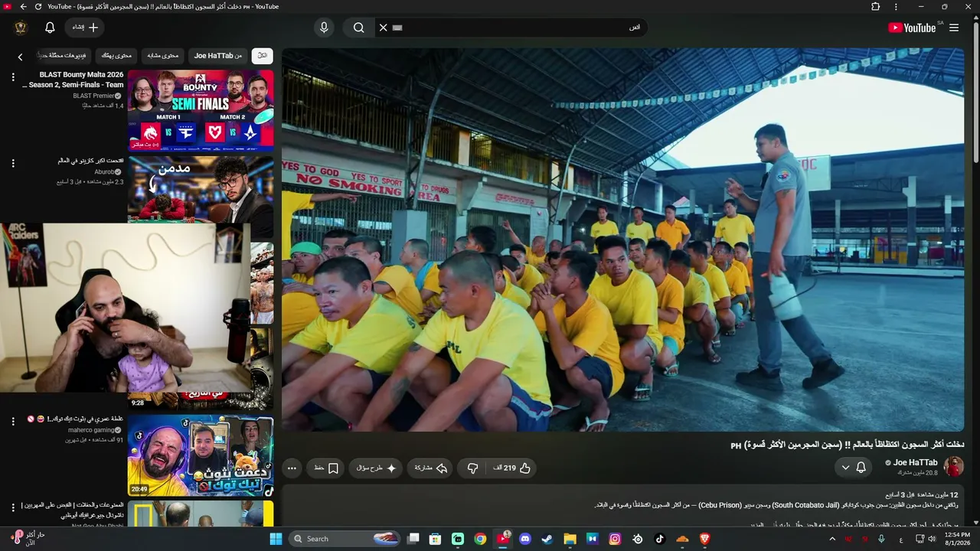Viewport: 980px width, 551px height.
Task: Open the Joe HaTTab channel name link
Action: coord(916,462)
